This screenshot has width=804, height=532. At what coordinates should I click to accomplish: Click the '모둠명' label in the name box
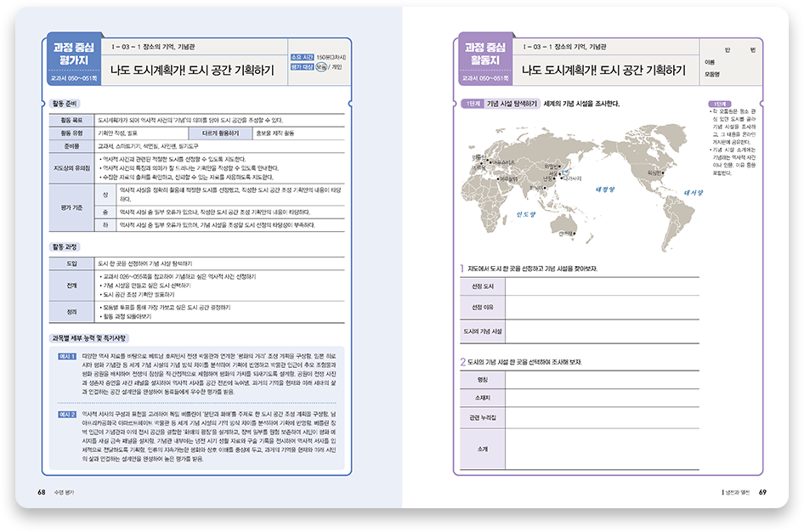point(712,74)
